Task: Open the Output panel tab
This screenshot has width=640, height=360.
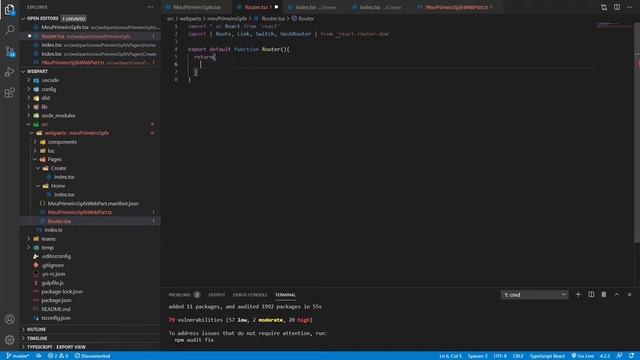Action: pyautogui.click(x=217, y=295)
